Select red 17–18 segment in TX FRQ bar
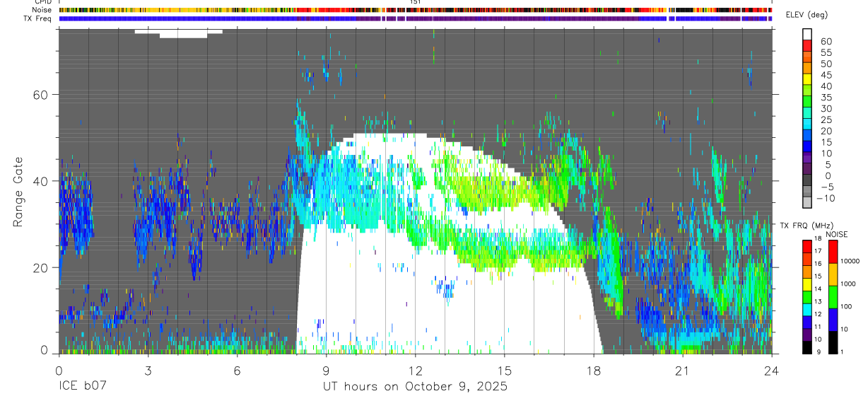Screen dimensions: 868x401 (807, 247)
